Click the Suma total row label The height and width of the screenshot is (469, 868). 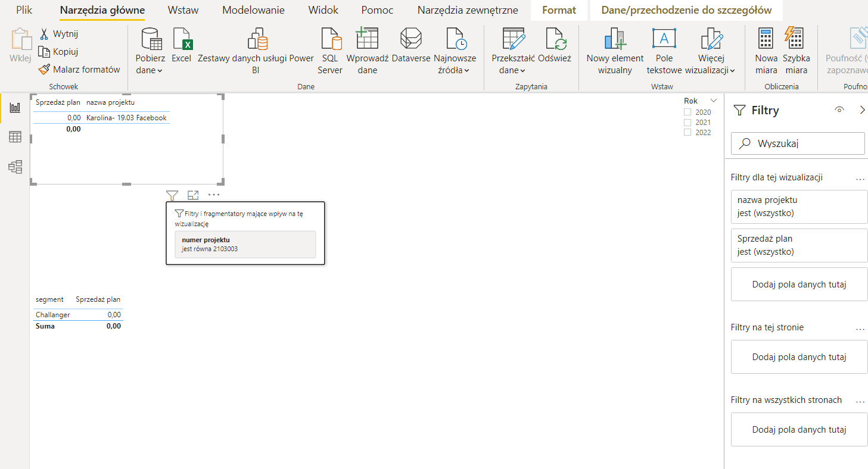pyautogui.click(x=45, y=326)
